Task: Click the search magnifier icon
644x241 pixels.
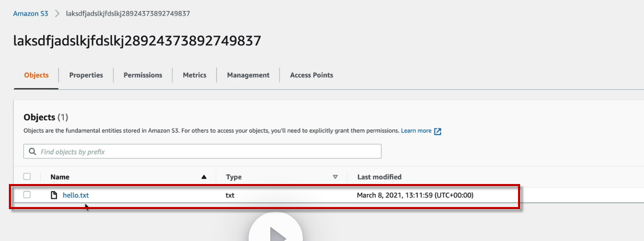Action: (x=32, y=152)
